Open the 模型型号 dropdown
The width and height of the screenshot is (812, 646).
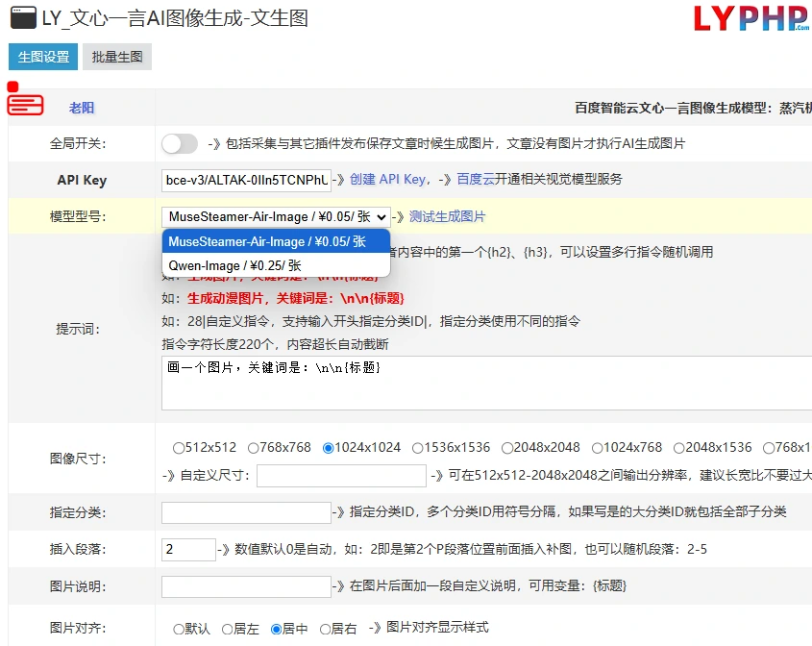coord(276,216)
